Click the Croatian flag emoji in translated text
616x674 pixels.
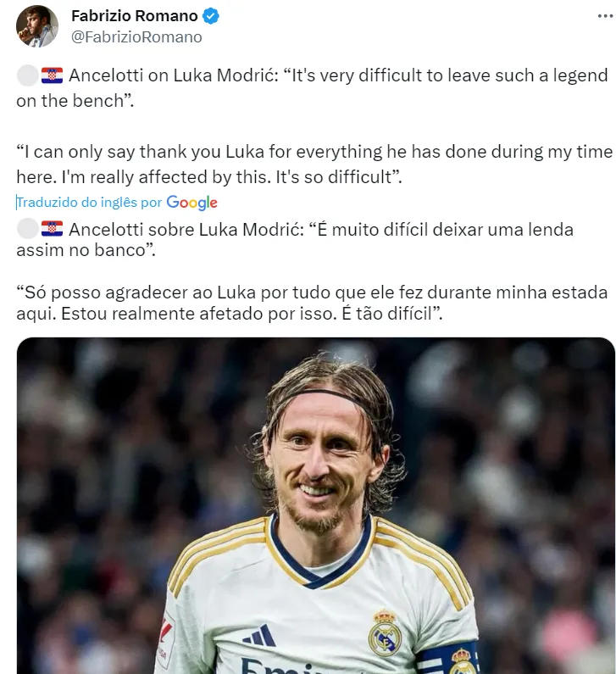point(52,229)
